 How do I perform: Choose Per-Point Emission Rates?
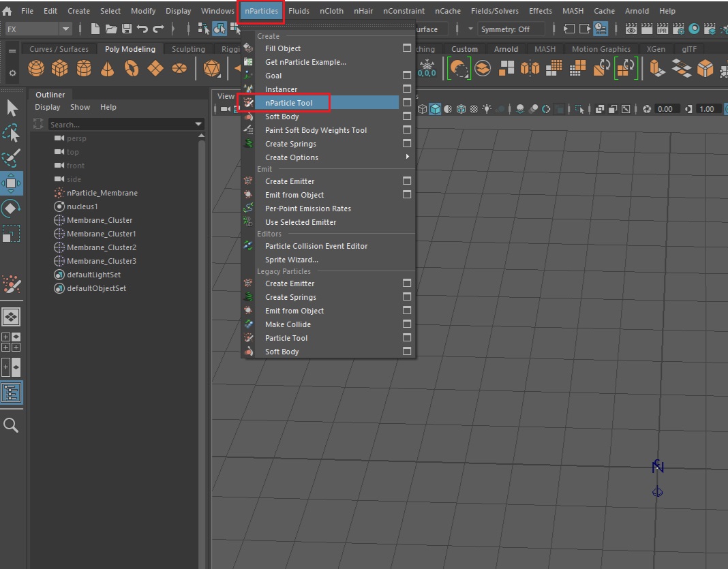coord(308,209)
